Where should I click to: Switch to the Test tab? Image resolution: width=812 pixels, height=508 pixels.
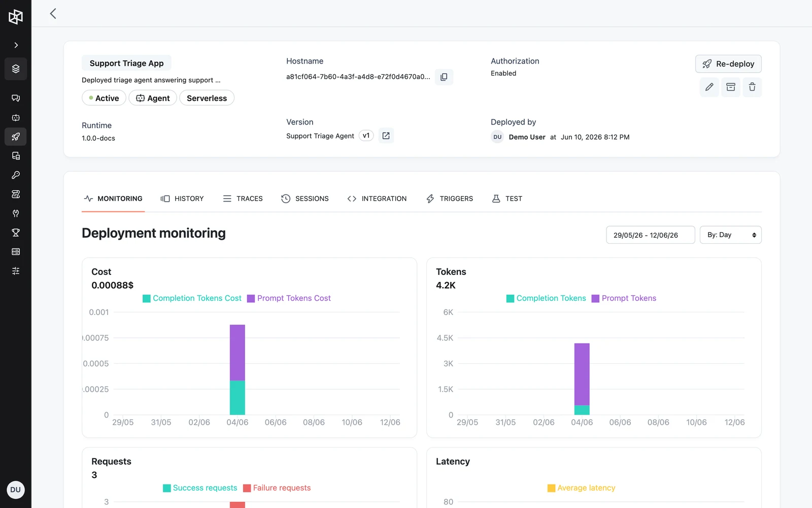507,199
